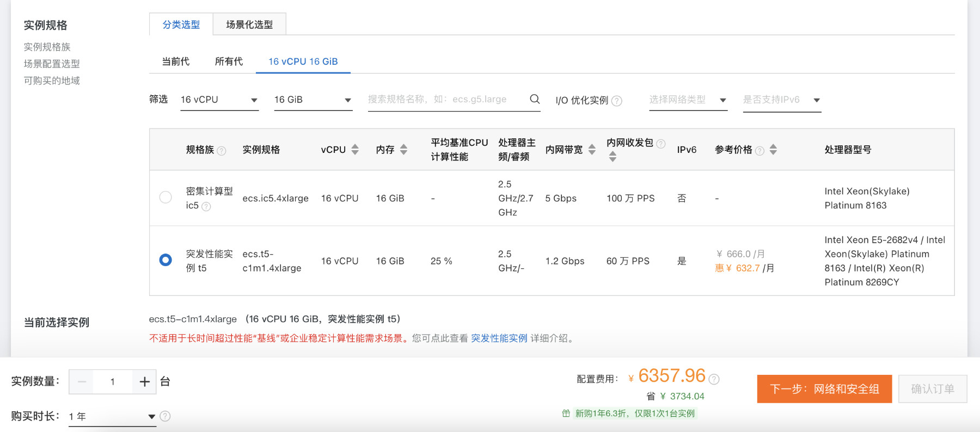Screen dimensions: 980x432
Task: Select the 16 vCPU 16 GiB tab
Action: [303, 61]
